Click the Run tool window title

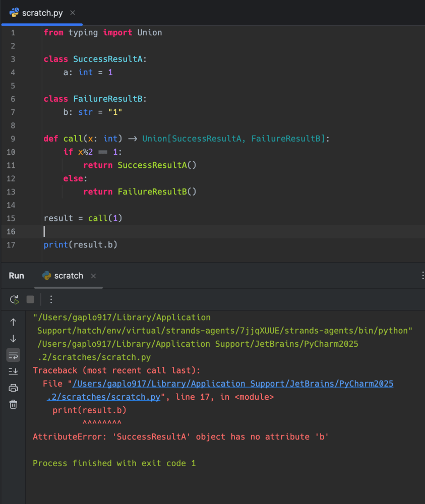(x=16, y=276)
